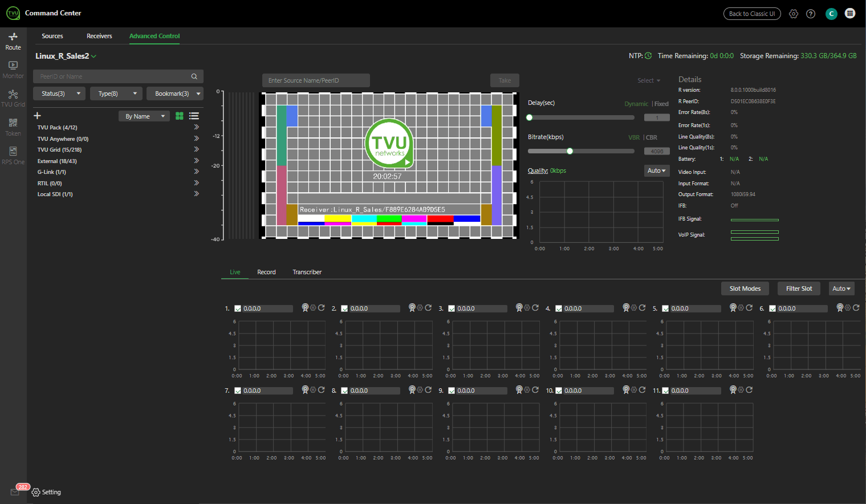Open the By Name sort dropdown
This screenshot has width=866, height=504.
(144, 116)
